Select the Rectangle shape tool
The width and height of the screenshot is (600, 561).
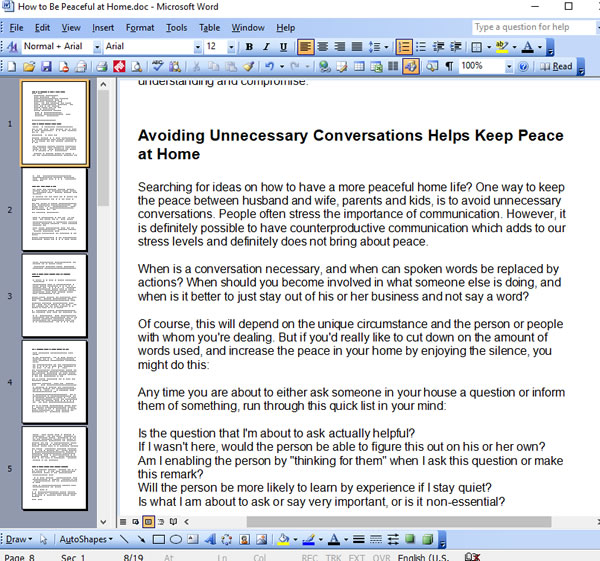158,540
